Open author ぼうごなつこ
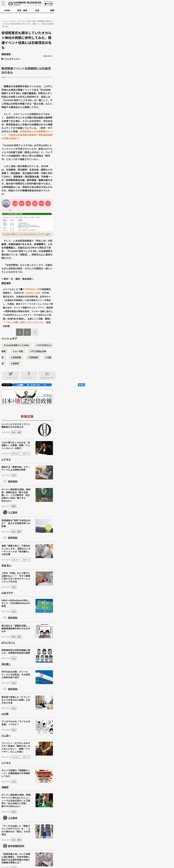Viewport: 174px width, 868px height. (8, 643)
